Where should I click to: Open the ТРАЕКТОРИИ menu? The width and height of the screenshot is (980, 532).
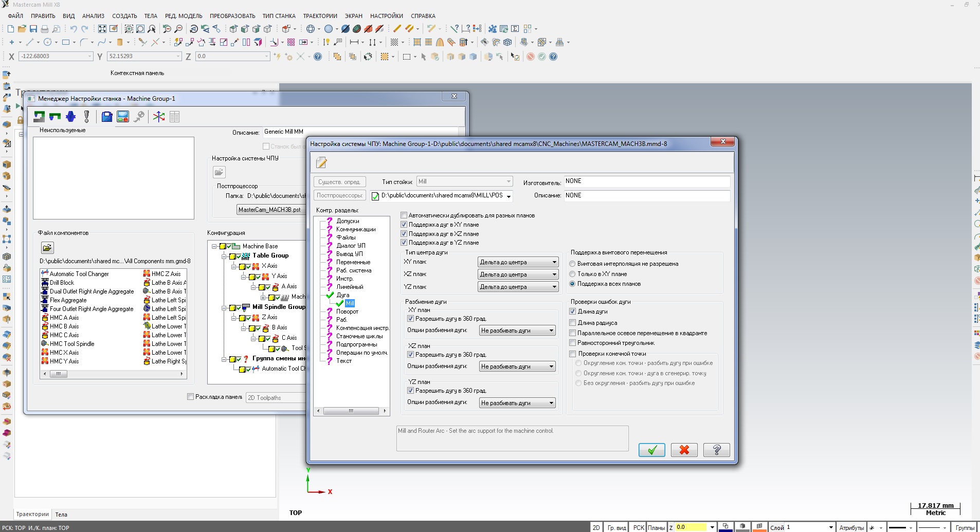(x=320, y=16)
